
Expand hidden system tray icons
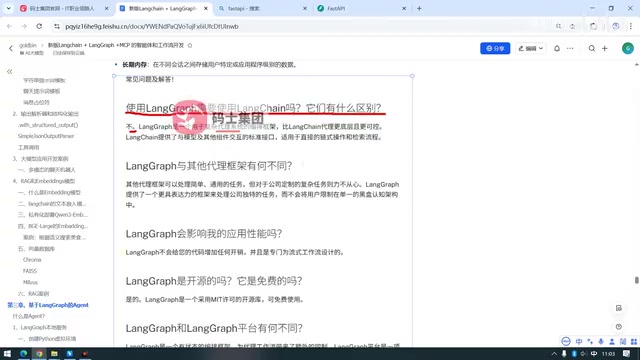tap(554, 353)
